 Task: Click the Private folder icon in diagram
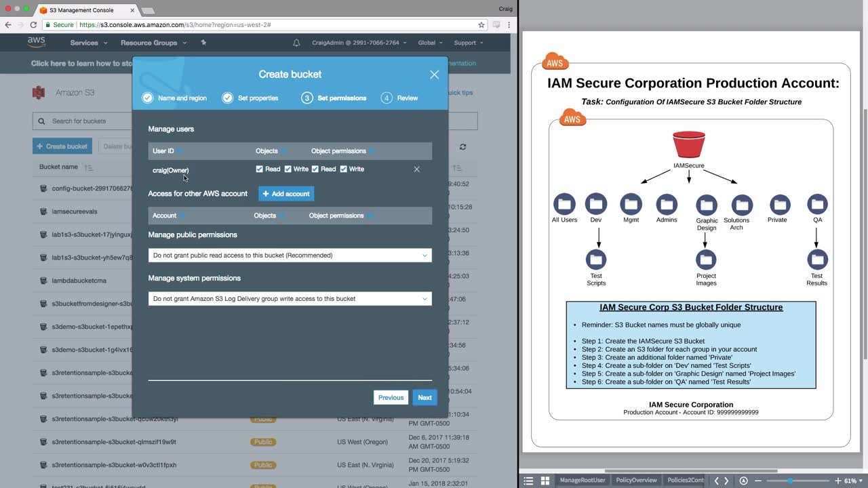(x=780, y=204)
